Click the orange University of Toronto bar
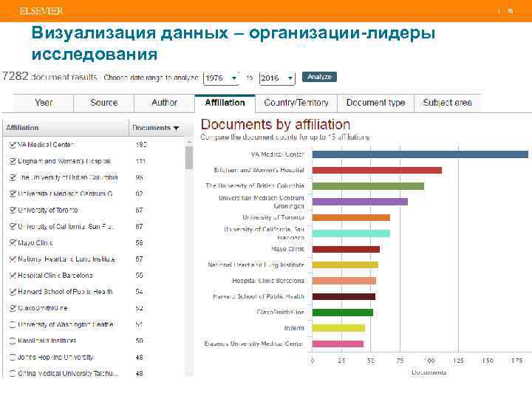Viewport: 532px width, 399px height. (351, 217)
